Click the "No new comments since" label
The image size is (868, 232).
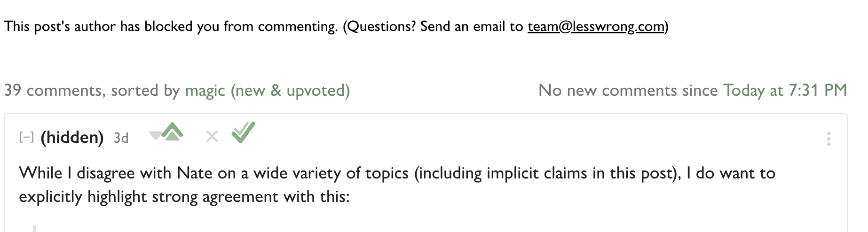pyautogui.click(x=628, y=90)
